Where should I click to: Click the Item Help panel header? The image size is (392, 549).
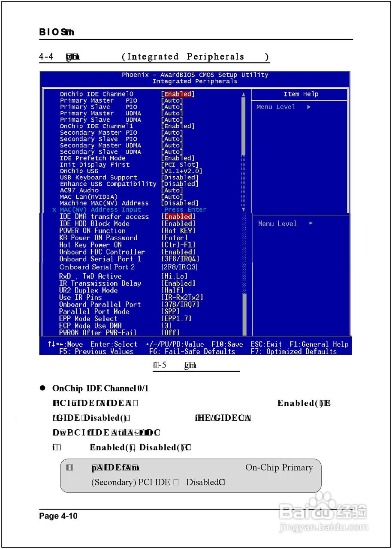point(301,94)
